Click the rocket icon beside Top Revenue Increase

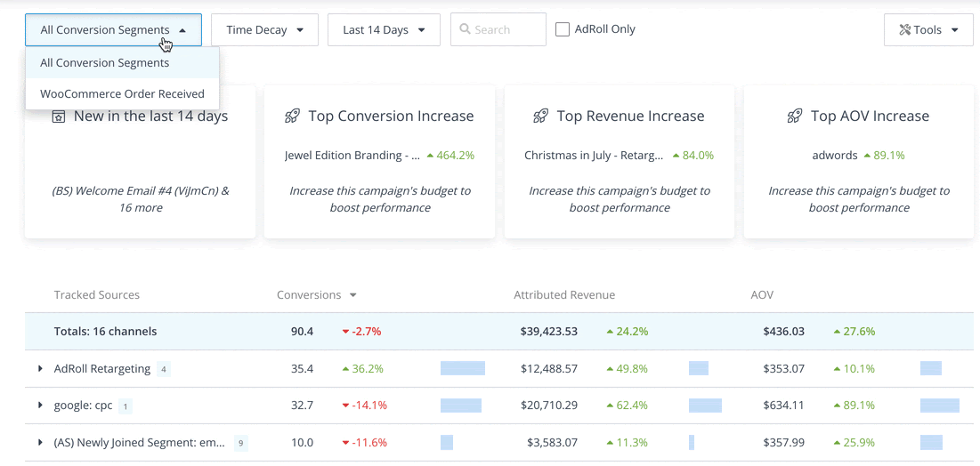pyautogui.click(x=540, y=116)
